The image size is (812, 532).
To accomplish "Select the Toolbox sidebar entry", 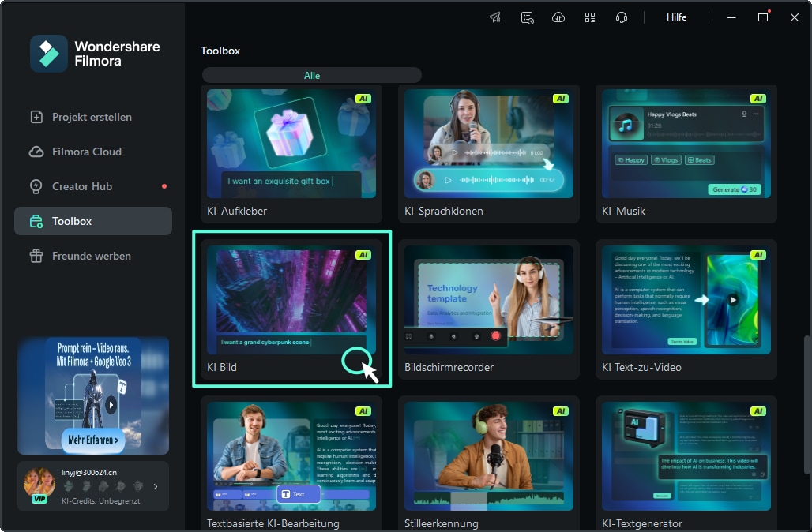I will [x=93, y=221].
